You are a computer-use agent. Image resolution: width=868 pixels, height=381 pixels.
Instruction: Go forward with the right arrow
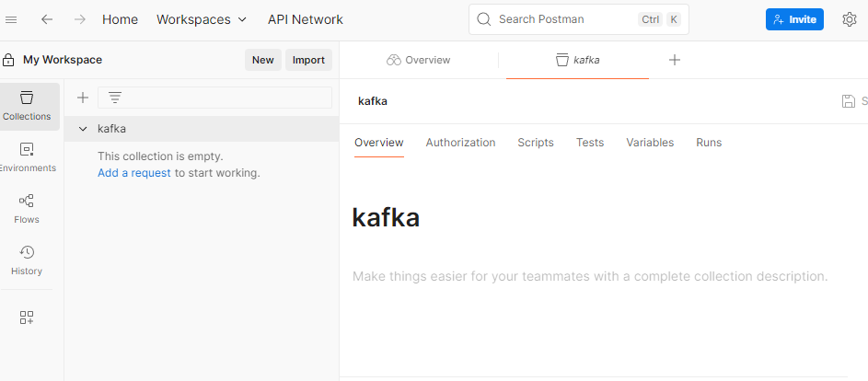point(80,19)
